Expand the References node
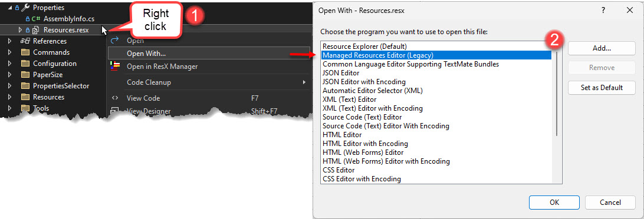The width and height of the screenshot is (644, 219). click(x=10, y=41)
